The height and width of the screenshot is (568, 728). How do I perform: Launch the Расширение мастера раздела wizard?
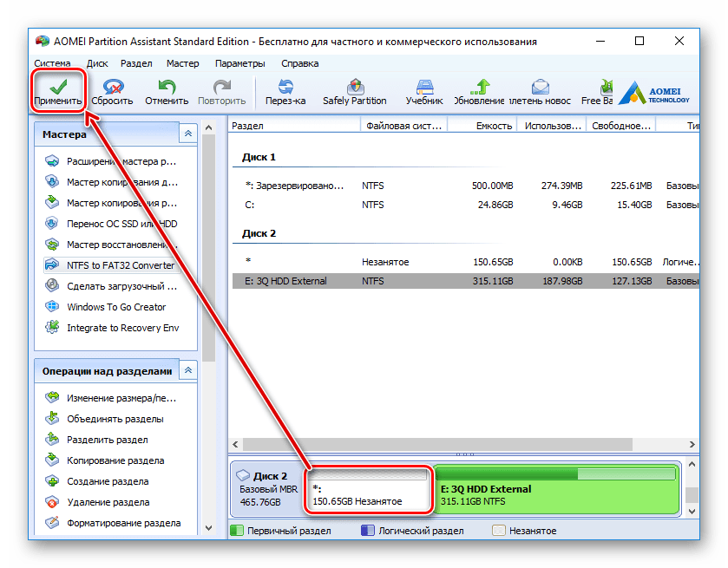(x=112, y=161)
